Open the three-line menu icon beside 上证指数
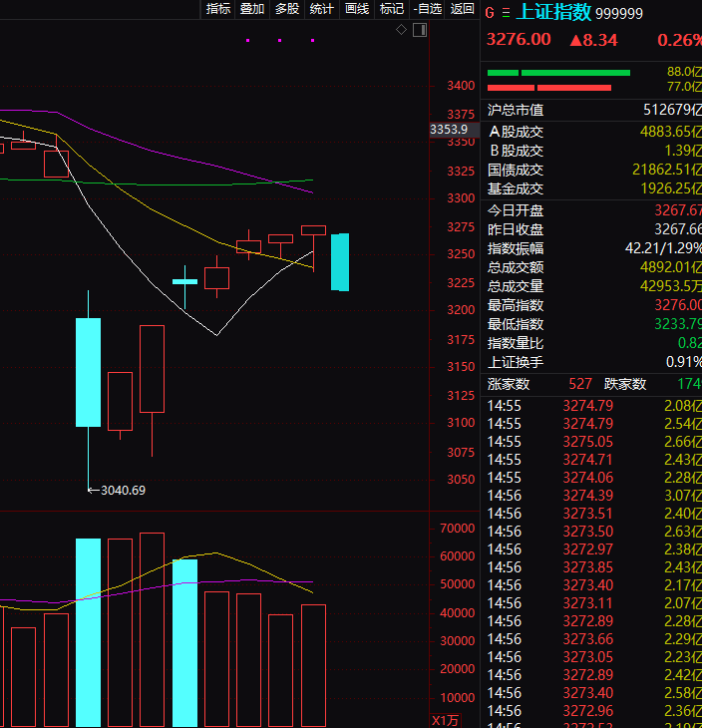702x728 pixels. click(x=506, y=13)
